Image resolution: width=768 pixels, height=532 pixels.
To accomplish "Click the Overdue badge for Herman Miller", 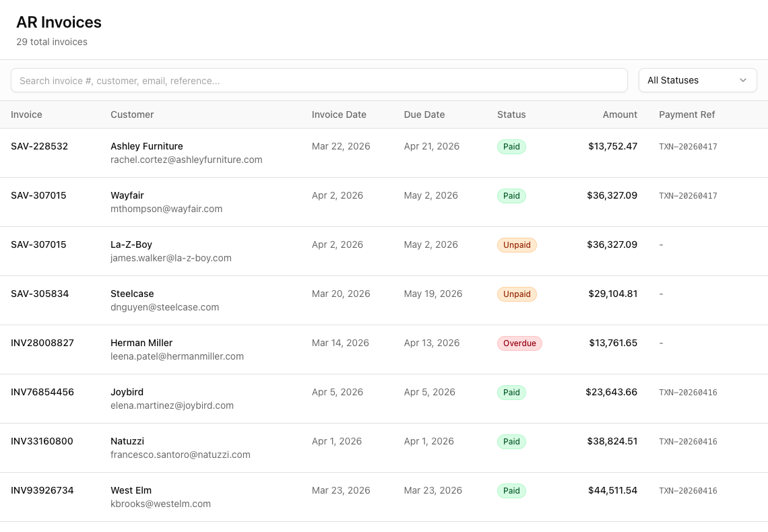I will pyautogui.click(x=519, y=343).
